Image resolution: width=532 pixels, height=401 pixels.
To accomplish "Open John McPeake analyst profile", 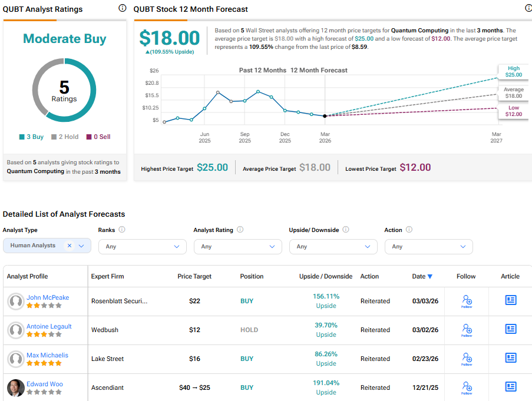I will pos(48,297).
